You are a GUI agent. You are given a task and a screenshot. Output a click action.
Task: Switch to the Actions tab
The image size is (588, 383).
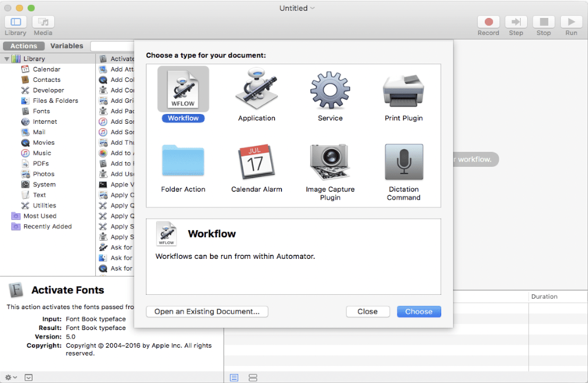pos(23,46)
